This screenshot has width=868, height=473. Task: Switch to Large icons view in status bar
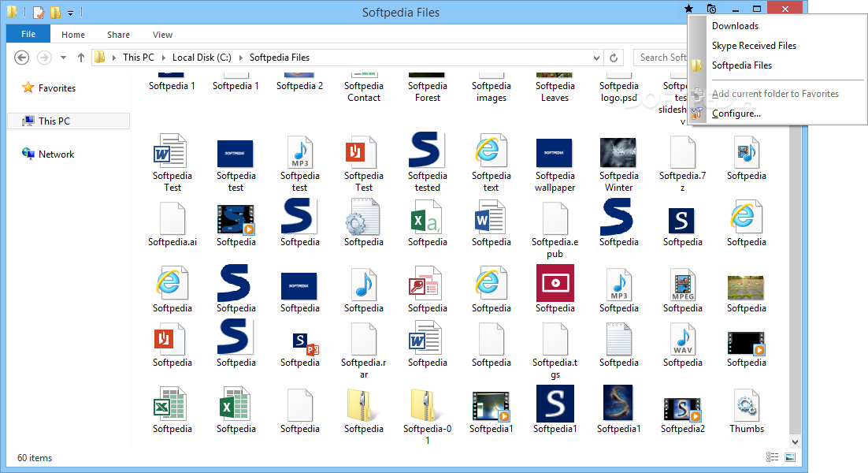[x=790, y=457]
